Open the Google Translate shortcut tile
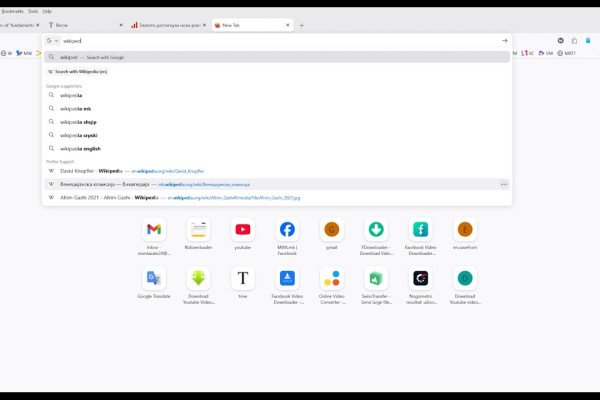This screenshot has height=400, width=600. tap(154, 278)
